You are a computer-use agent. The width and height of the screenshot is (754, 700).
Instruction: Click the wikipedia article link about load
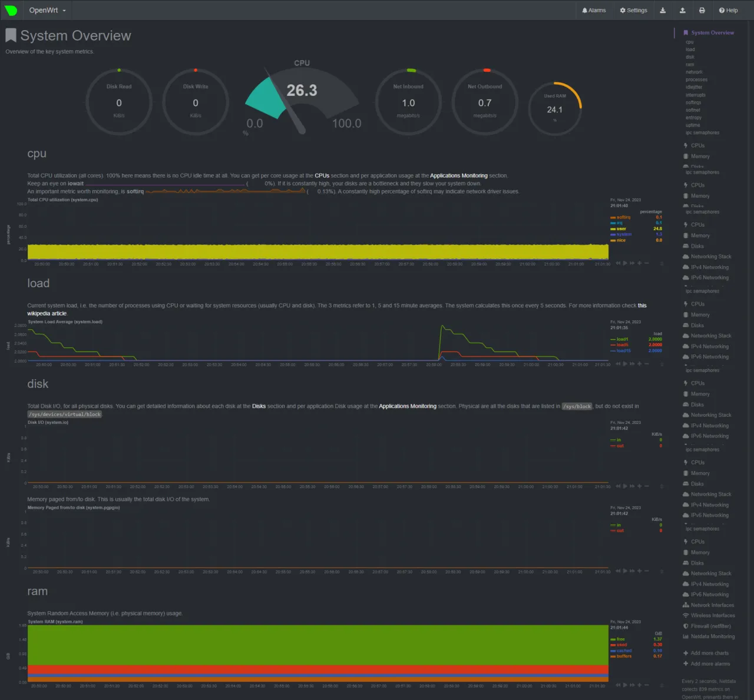47,313
